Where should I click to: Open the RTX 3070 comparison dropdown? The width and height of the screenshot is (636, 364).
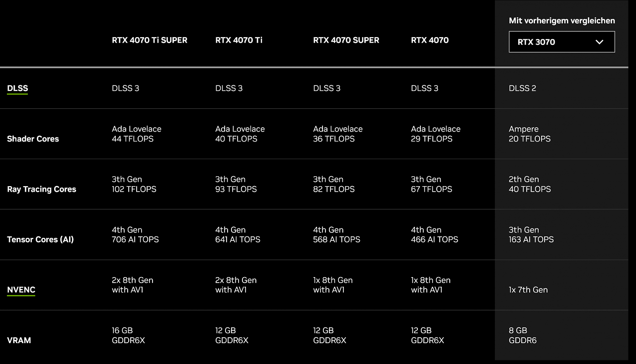561,42
